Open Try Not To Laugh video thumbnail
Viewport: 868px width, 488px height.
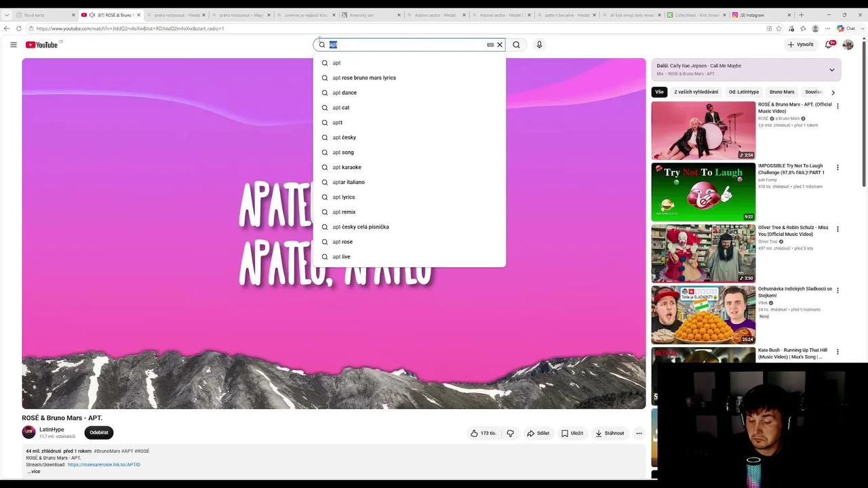[x=703, y=192]
